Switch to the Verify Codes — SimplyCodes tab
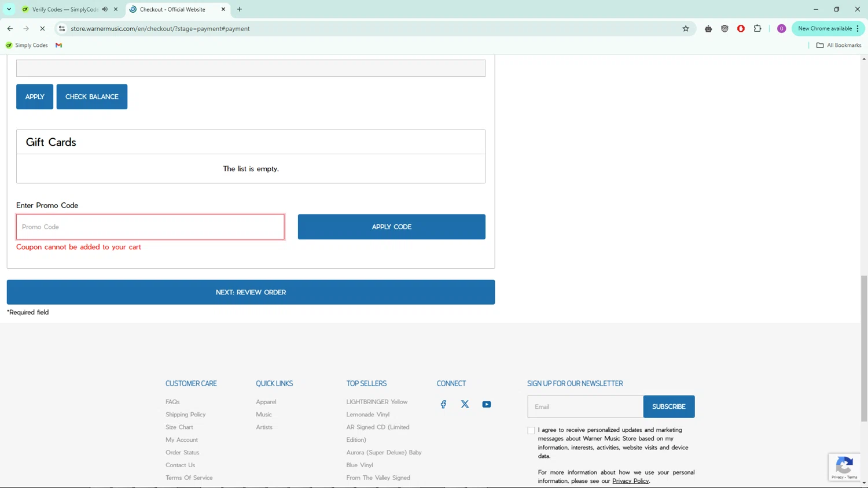 point(65,9)
